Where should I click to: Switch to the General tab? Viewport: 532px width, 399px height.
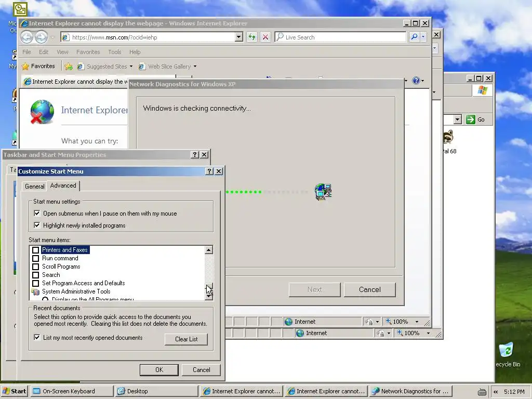click(35, 187)
